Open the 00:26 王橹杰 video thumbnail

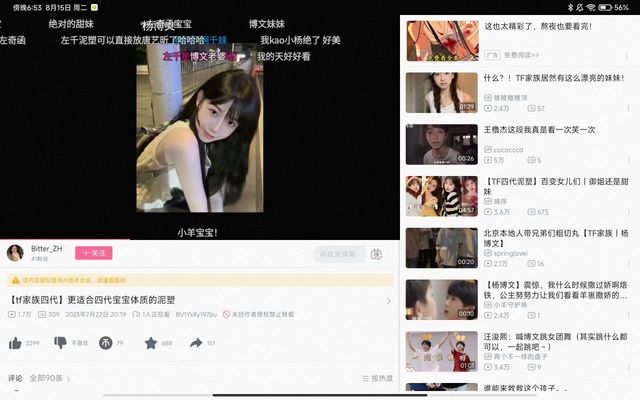pos(442,144)
